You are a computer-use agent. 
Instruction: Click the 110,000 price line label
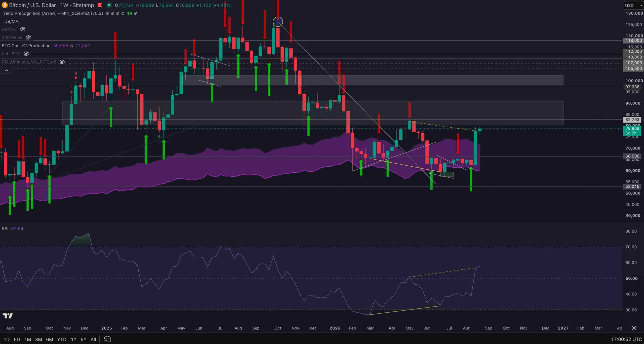pos(634,57)
